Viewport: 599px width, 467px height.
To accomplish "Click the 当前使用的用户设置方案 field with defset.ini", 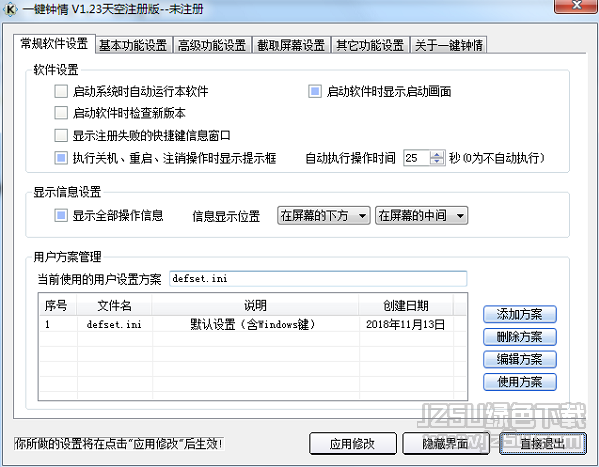I will click(x=318, y=279).
